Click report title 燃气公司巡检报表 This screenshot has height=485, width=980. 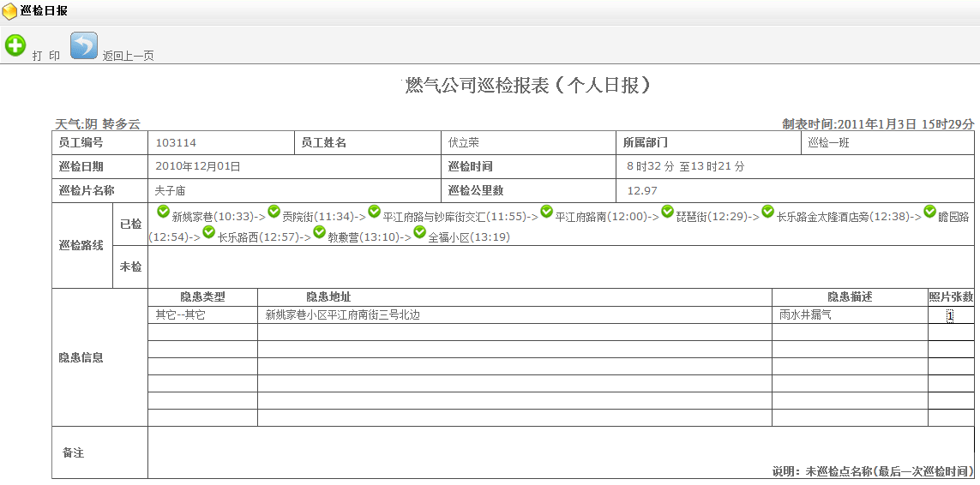coord(528,85)
